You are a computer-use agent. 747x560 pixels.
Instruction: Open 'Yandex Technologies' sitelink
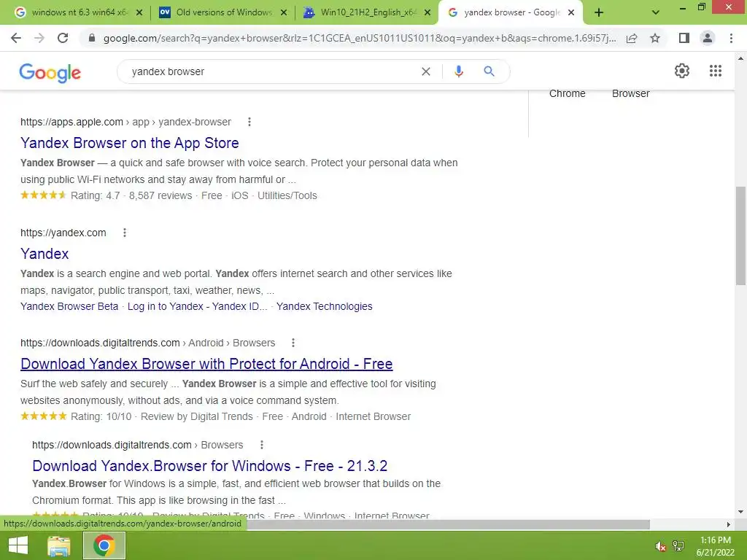click(x=325, y=307)
